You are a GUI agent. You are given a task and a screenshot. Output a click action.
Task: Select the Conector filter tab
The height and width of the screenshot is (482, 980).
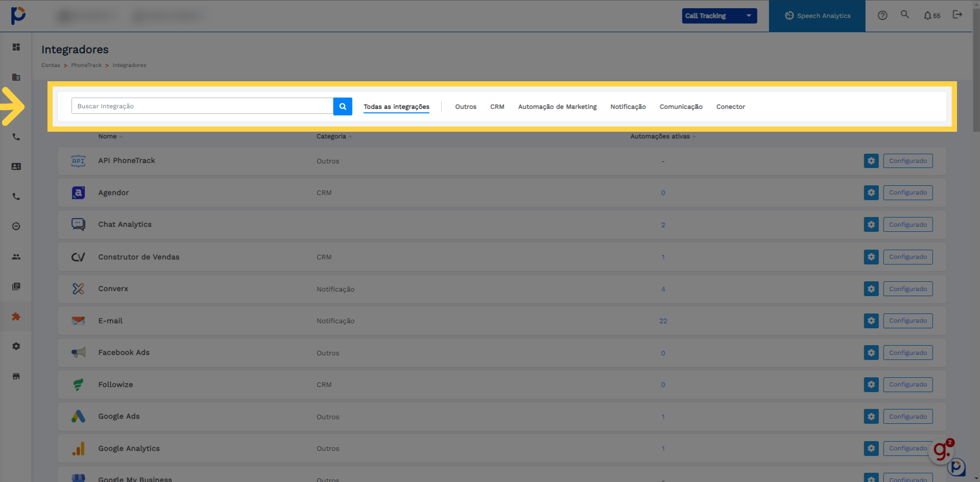pos(730,107)
